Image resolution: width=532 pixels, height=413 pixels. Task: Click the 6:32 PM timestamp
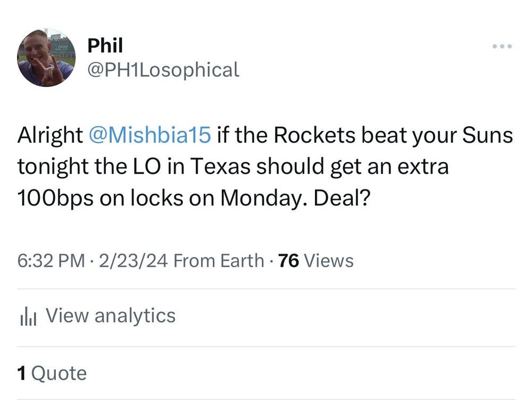click(x=51, y=261)
